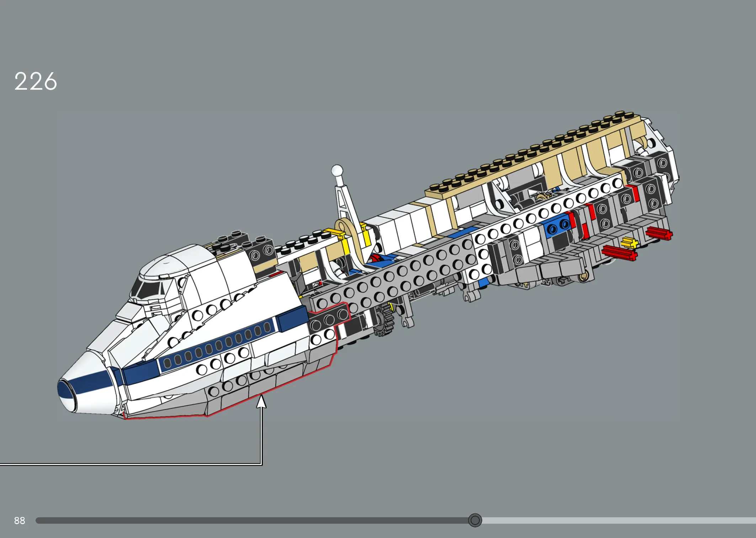Click the unfilled end of the progress bar

tap(619, 521)
